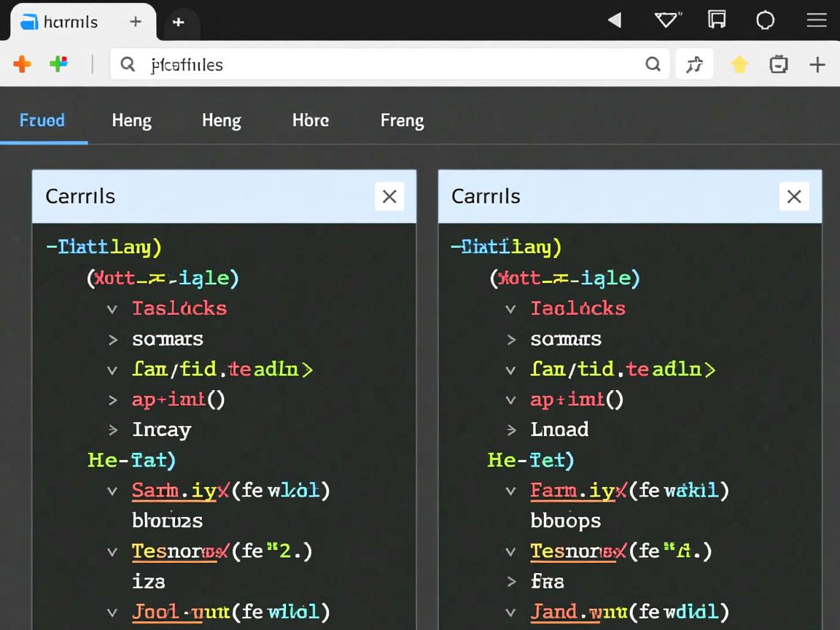Switch to the Hbre tab
The image size is (840, 630).
(311, 120)
